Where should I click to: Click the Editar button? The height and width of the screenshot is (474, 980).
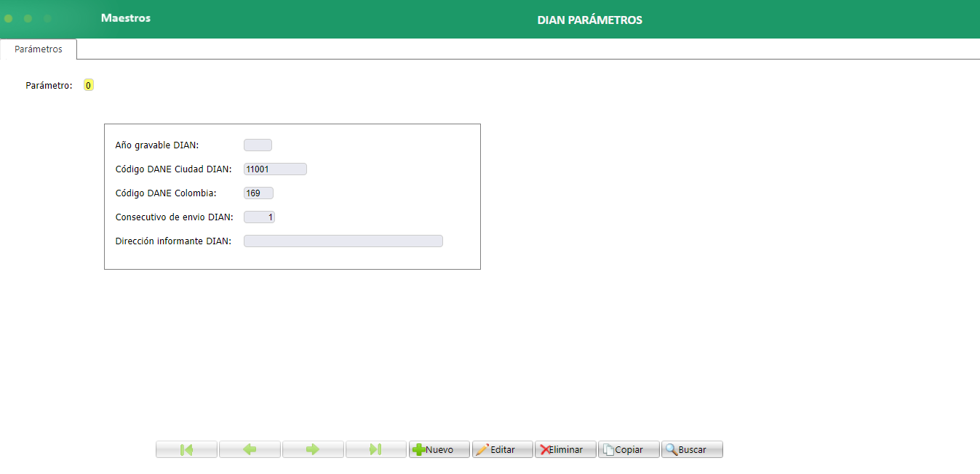pos(503,449)
